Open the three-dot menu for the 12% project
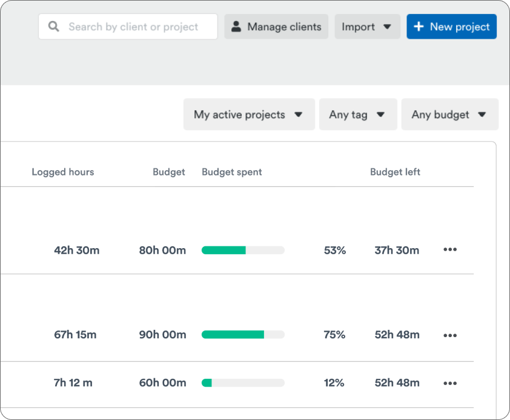 point(450,383)
